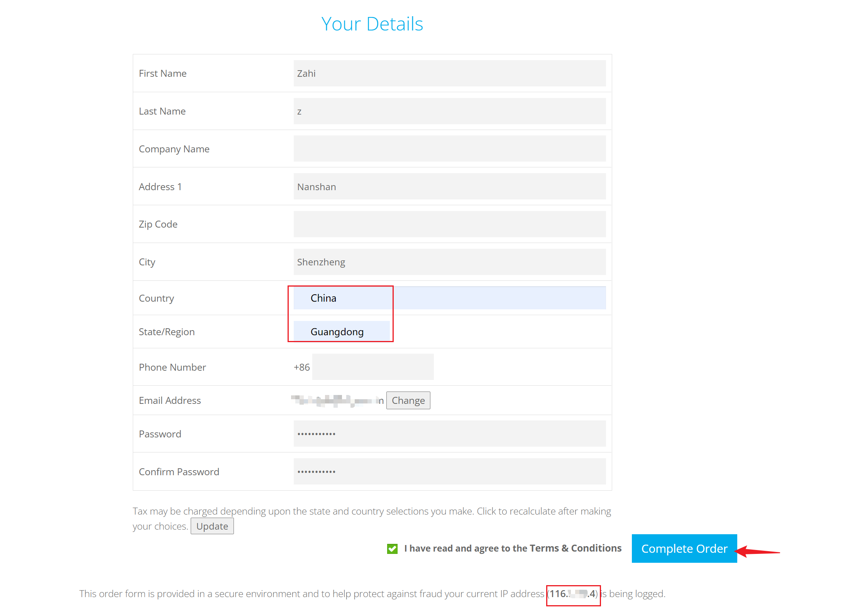This screenshot has width=843, height=616.
Task: Focus the Company Name field
Action: 449,149
